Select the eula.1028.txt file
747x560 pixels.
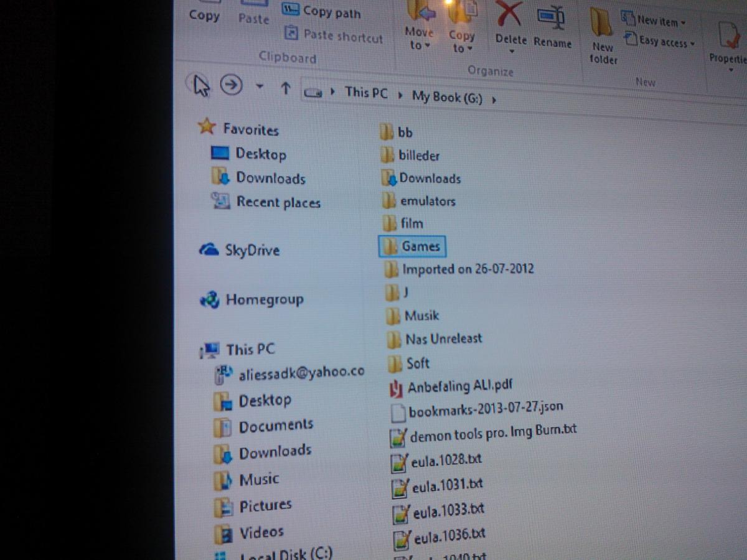pyautogui.click(x=436, y=460)
